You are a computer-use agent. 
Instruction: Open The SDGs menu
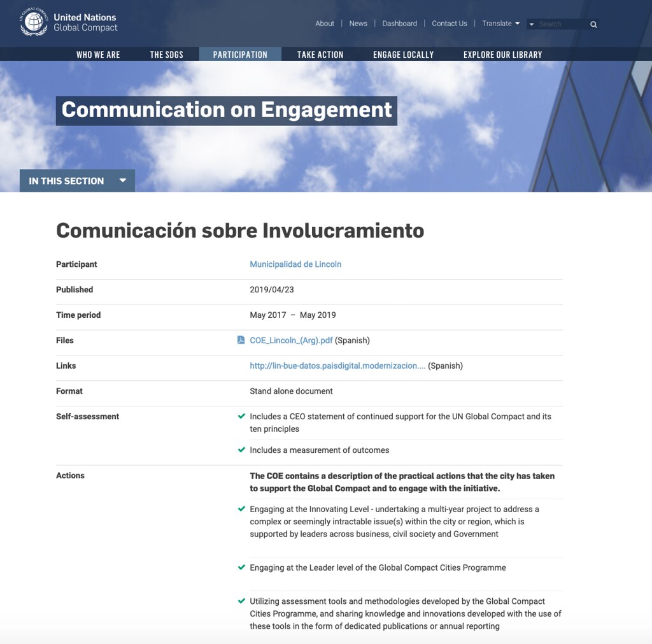point(166,55)
